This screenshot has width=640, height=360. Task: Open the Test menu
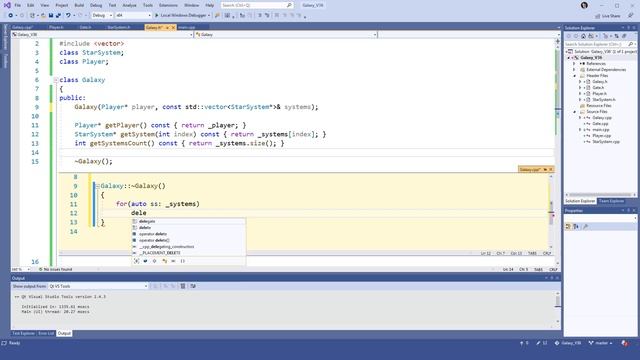[x=112, y=5]
